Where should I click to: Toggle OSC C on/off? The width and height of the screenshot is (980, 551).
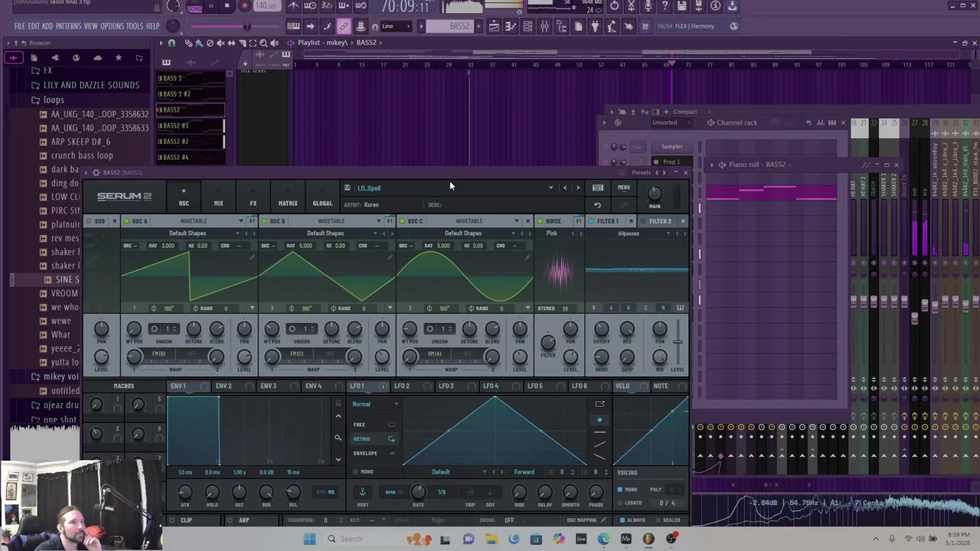click(x=401, y=221)
